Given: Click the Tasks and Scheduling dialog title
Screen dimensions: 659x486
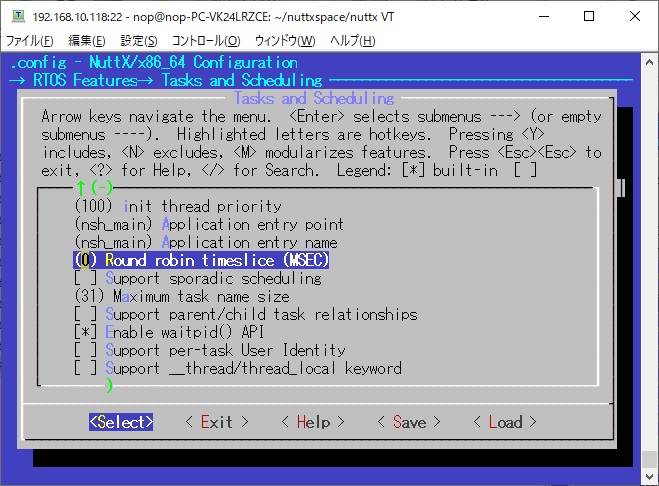Looking at the screenshot, I should [314, 98].
